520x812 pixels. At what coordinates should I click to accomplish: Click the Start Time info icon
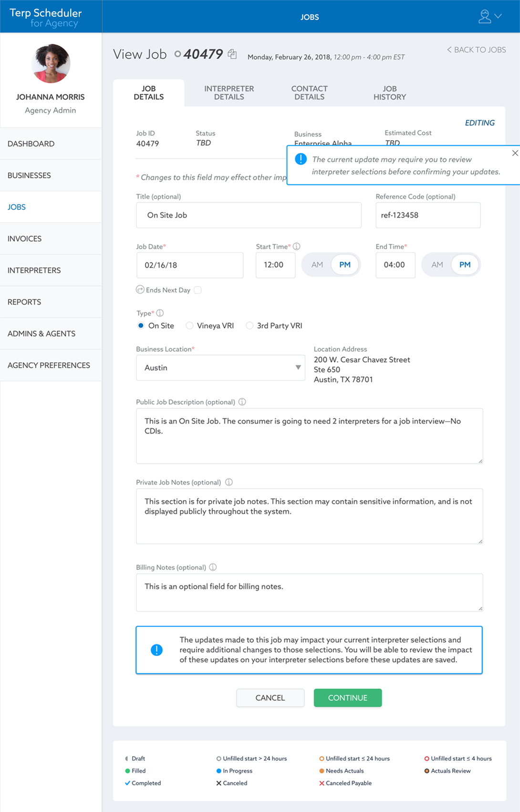click(x=297, y=247)
